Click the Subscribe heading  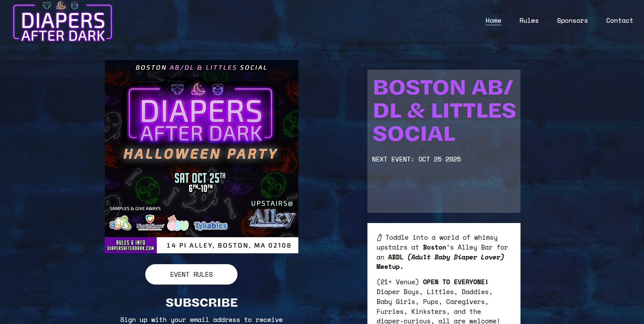(x=201, y=303)
